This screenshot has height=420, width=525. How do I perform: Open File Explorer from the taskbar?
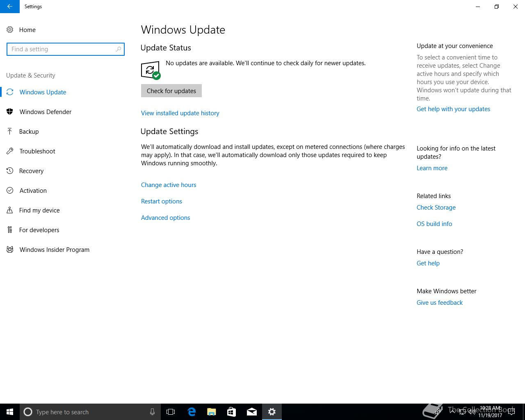pos(212,412)
